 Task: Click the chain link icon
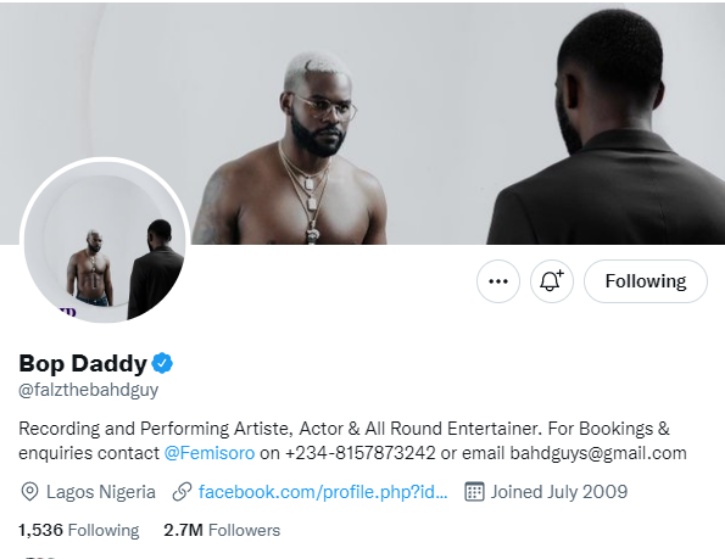[181, 492]
